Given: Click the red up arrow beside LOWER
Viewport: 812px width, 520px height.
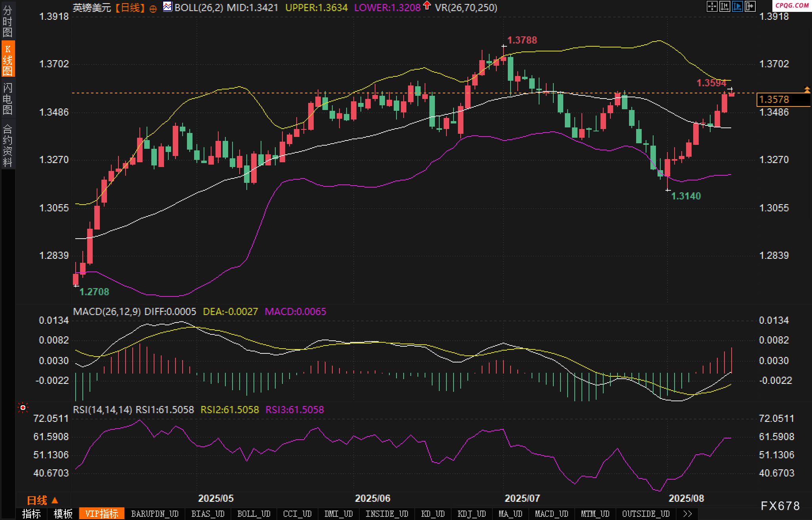Looking at the screenshot, I should [x=427, y=6].
